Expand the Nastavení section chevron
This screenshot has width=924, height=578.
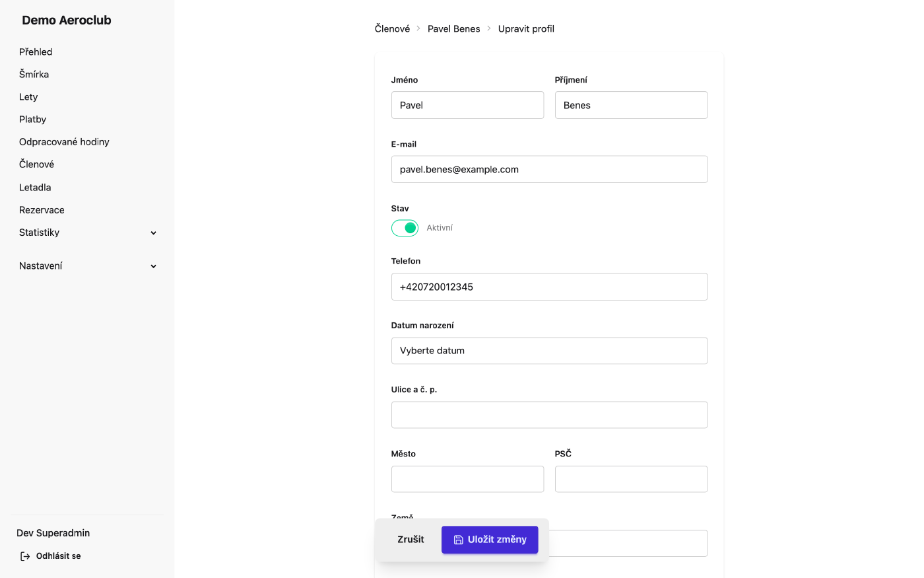pos(153,266)
